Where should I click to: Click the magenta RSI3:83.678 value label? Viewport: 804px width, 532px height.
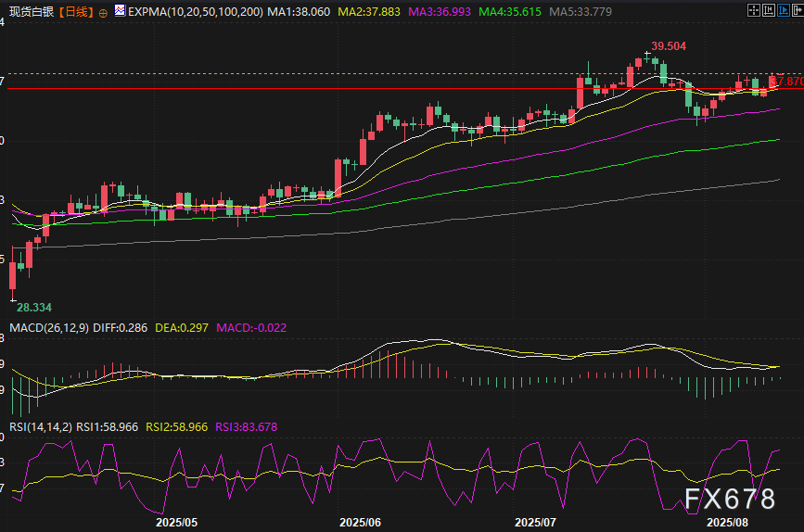[246, 426]
